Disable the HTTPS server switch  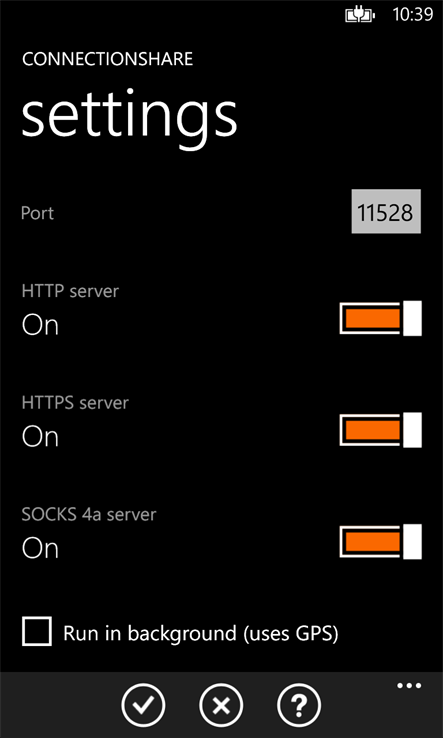point(380,430)
